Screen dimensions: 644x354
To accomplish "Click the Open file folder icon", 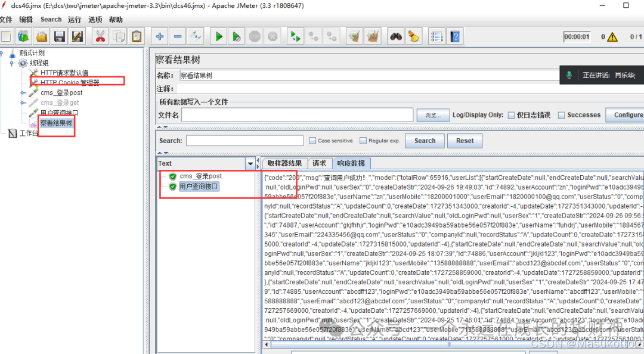I will tap(42, 36).
